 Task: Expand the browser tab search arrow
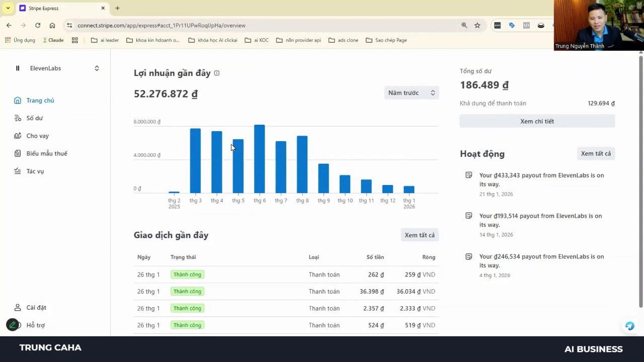pos(8,8)
